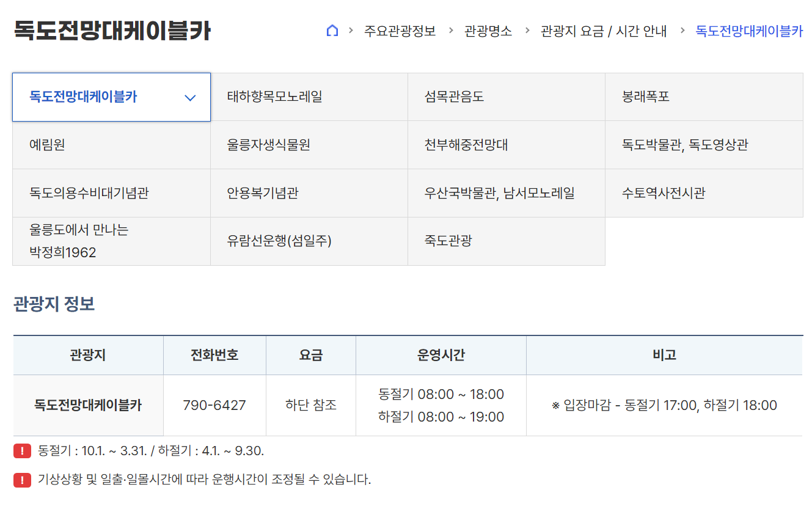Open 울릉도에서 만나는 박정희1962 tab
This screenshot has height=523, width=812.
click(111, 241)
